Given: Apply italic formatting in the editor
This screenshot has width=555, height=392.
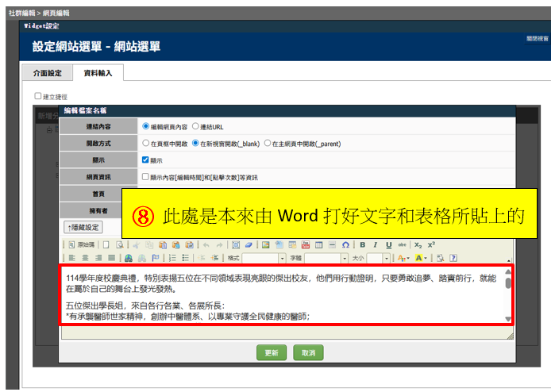Looking at the screenshot, I should click(x=376, y=245).
